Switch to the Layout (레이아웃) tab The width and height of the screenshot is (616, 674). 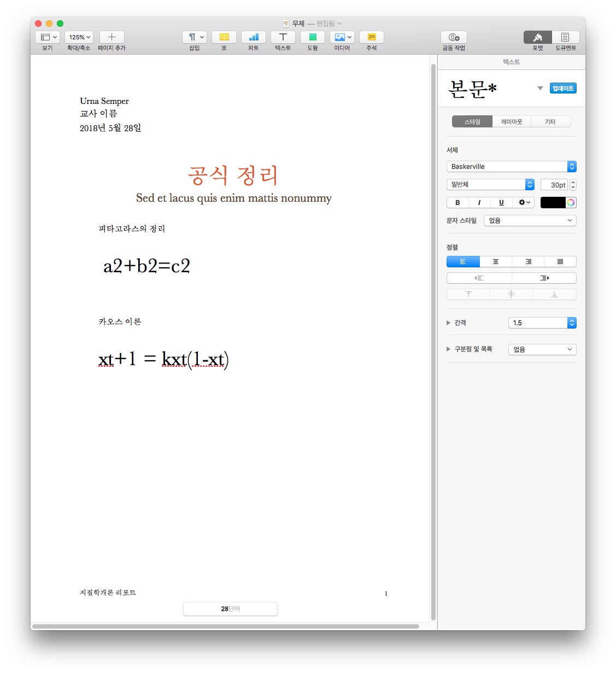pos(512,121)
